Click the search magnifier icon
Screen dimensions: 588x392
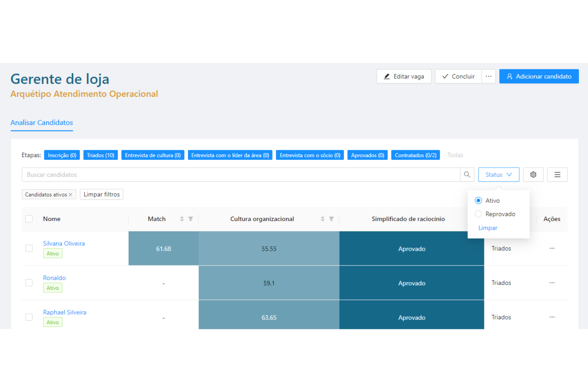coord(467,175)
